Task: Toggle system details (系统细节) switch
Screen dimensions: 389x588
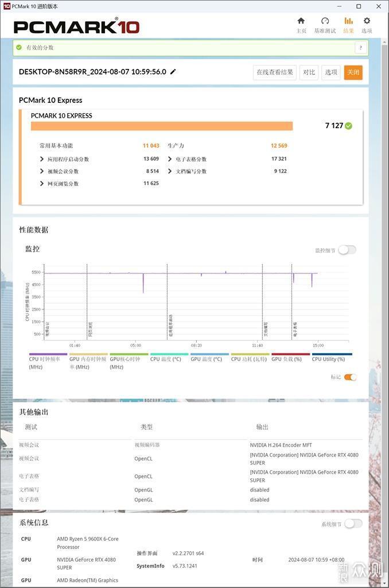Action: coord(353,524)
